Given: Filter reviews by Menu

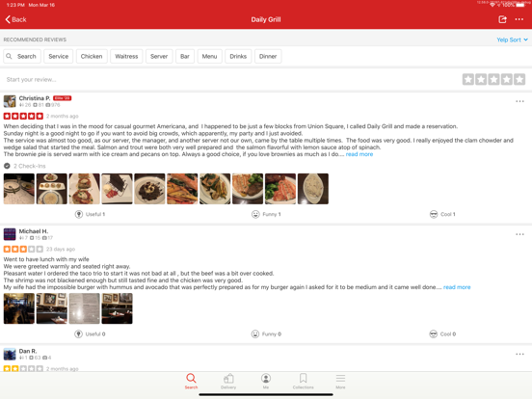Looking at the screenshot, I should coord(210,56).
